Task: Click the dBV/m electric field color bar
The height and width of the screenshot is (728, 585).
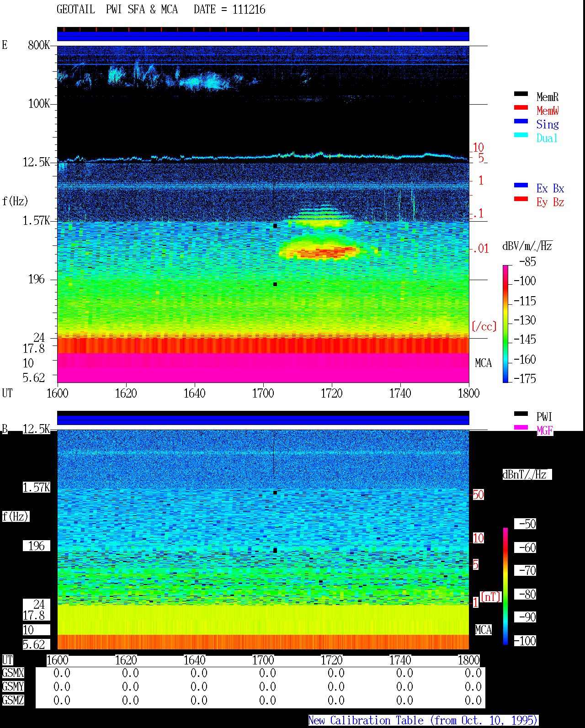Action: [x=505, y=324]
